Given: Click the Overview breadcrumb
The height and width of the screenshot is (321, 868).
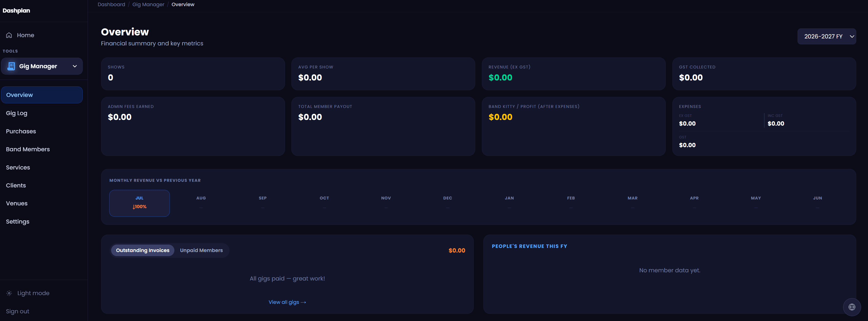Looking at the screenshot, I should 183,4.
